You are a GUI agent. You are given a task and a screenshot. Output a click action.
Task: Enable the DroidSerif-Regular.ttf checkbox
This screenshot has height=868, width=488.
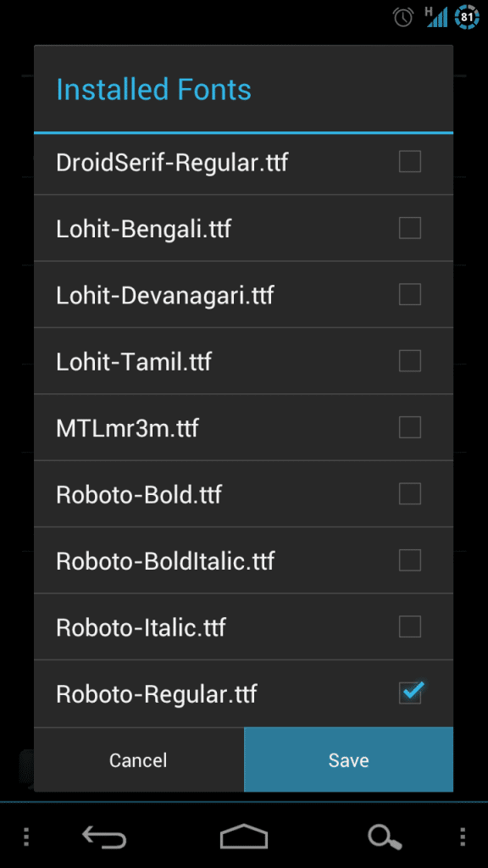[410, 161]
